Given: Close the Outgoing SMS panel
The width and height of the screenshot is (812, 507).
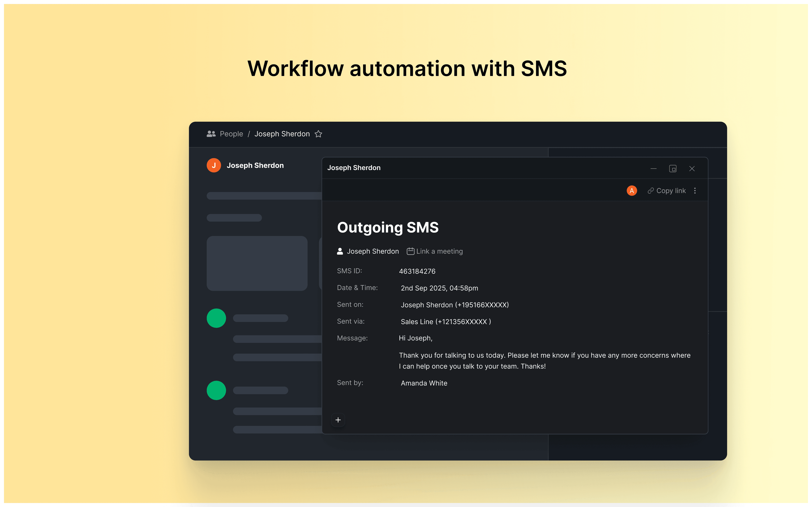Looking at the screenshot, I should (x=691, y=168).
